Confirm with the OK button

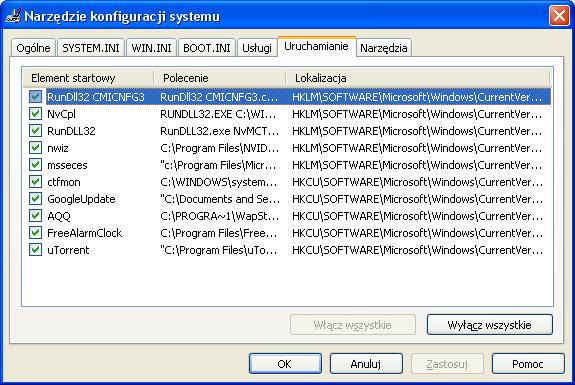click(285, 364)
